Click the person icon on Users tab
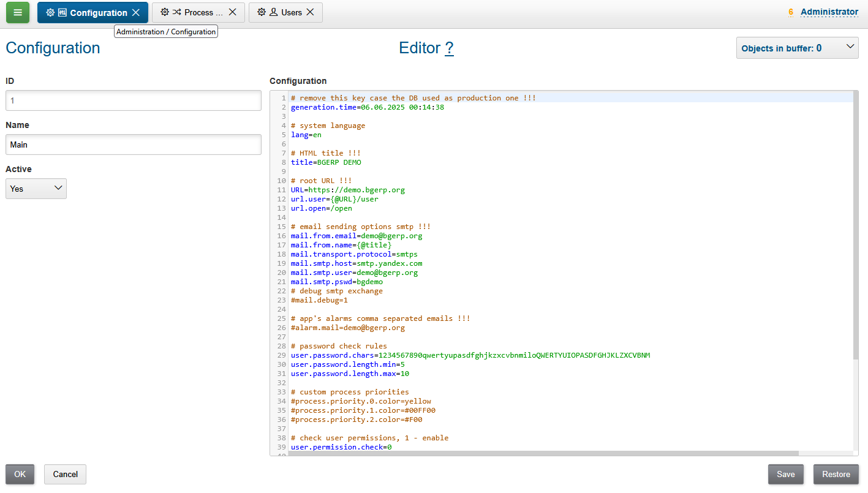 [x=274, y=12]
